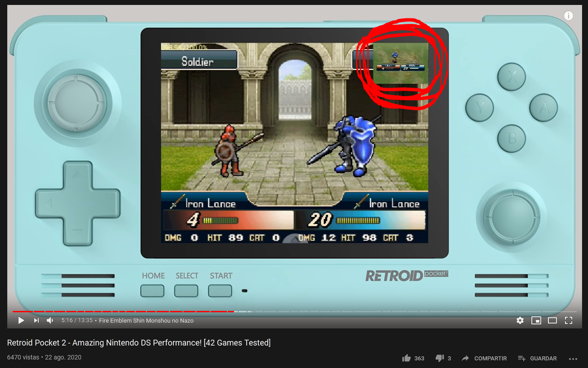
Task: Save video with GUARDAR button
Action: (x=537, y=358)
